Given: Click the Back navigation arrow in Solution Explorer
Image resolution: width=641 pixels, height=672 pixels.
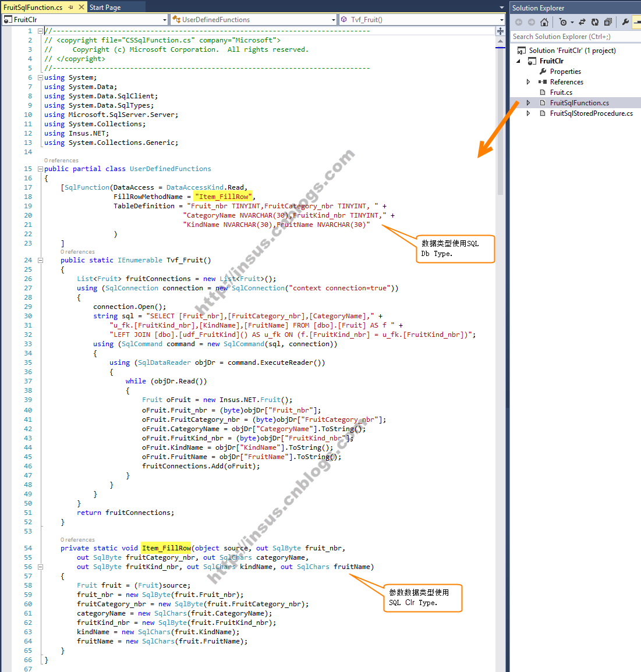Looking at the screenshot, I should (519, 22).
